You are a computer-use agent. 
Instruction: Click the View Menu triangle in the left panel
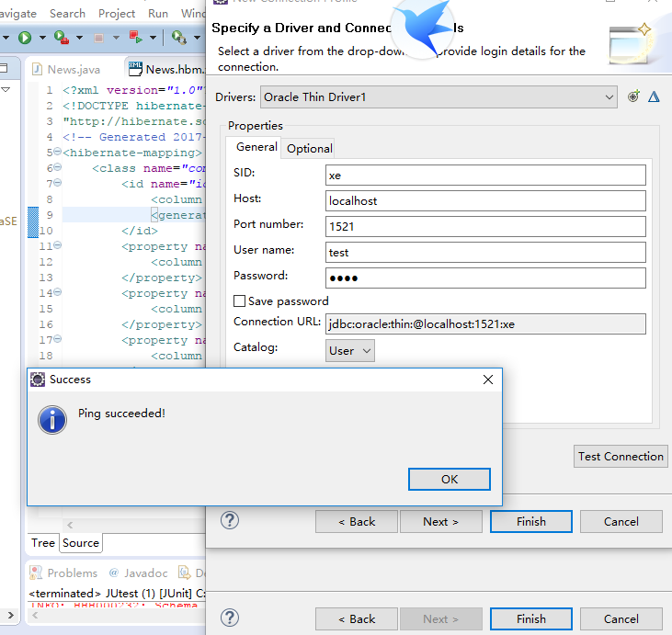coord(6,89)
